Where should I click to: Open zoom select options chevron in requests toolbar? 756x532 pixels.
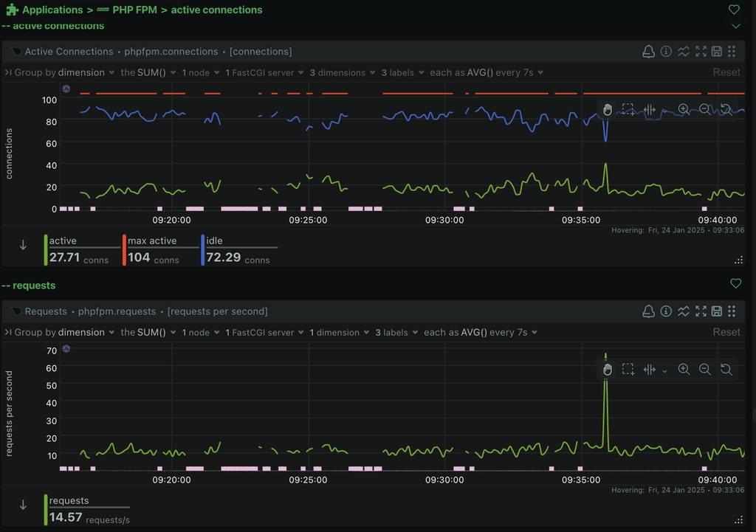(x=665, y=371)
